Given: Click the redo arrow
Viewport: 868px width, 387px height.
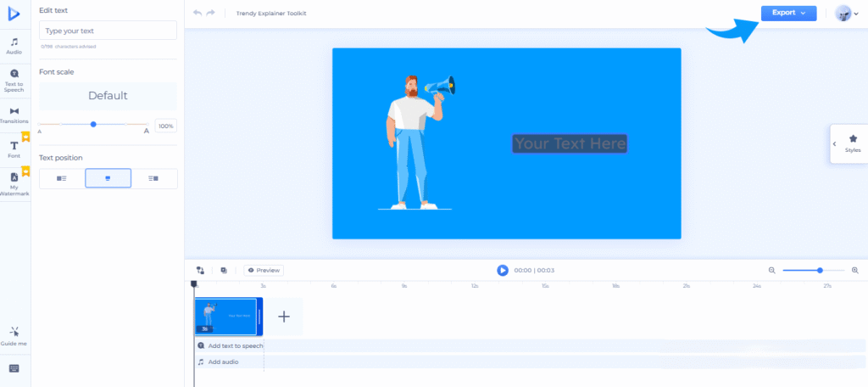Looking at the screenshot, I should [x=211, y=13].
